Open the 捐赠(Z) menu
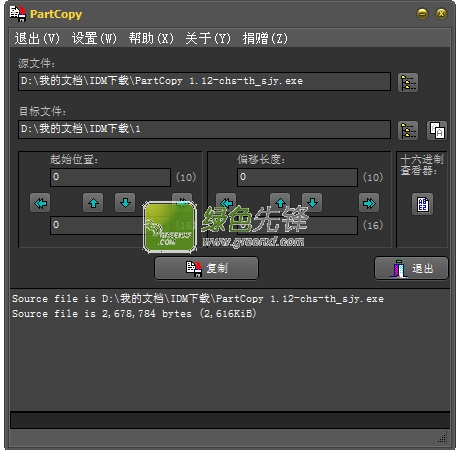This screenshot has width=456, height=450. pos(265,38)
